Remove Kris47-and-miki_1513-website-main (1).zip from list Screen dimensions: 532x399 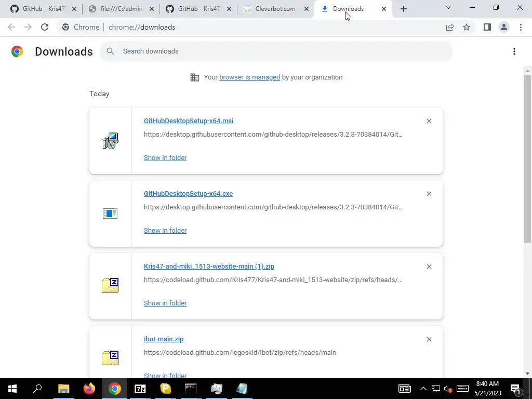(429, 267)
